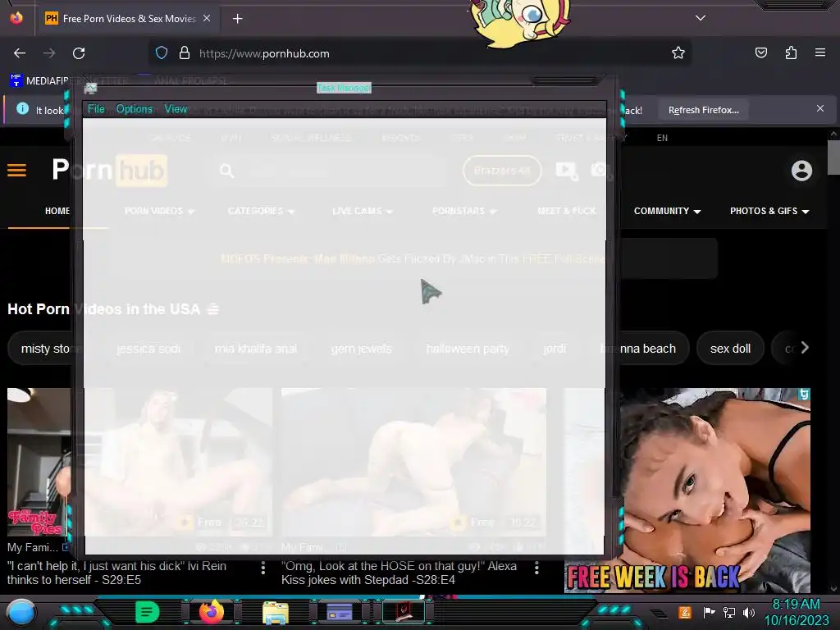This screenshot has width=840, height=630.
Task: Dismiss the Firefox notification bar
Action: coord(820,108)
